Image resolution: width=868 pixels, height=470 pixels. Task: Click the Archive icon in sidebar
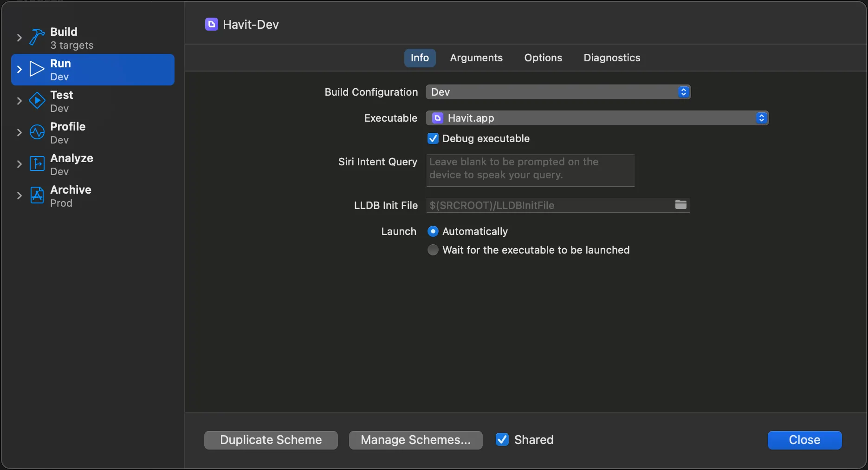point(37,196)
